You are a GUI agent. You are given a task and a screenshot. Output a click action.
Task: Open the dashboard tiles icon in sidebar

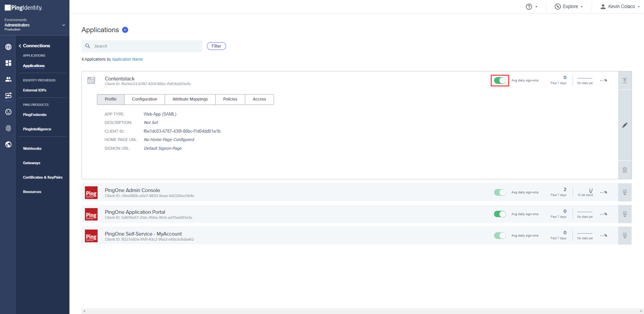pyautogui.click(x=8, y=63)
